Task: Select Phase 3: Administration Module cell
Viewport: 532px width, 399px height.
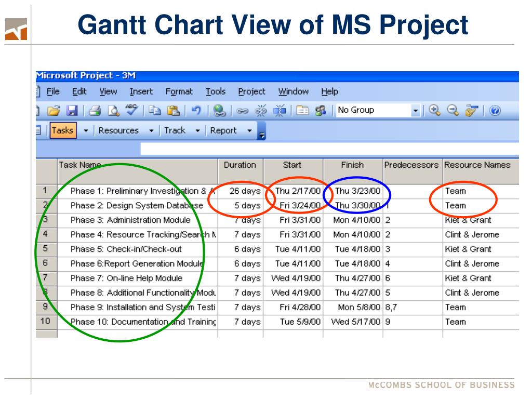Action: pyautogui.click(x=137, y=220)
